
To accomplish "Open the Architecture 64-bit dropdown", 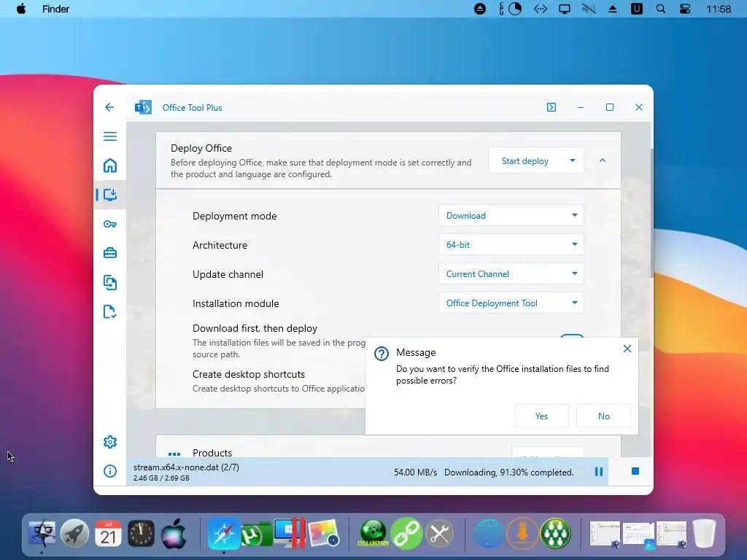I will point(511,244).
